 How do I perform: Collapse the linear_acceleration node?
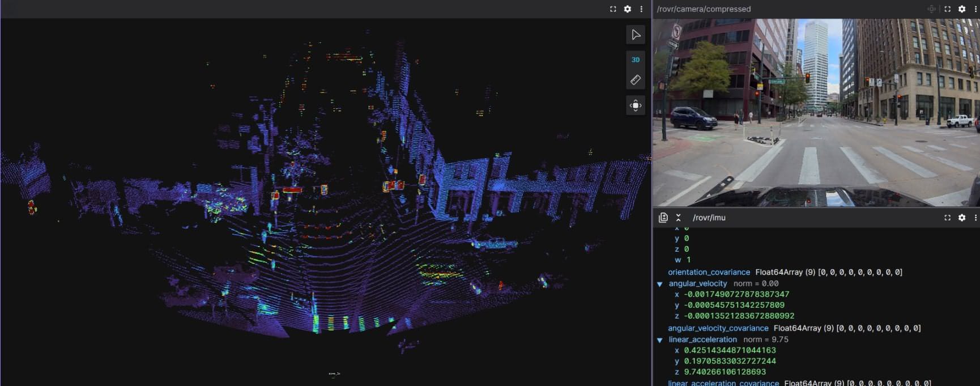click(660, 340)
